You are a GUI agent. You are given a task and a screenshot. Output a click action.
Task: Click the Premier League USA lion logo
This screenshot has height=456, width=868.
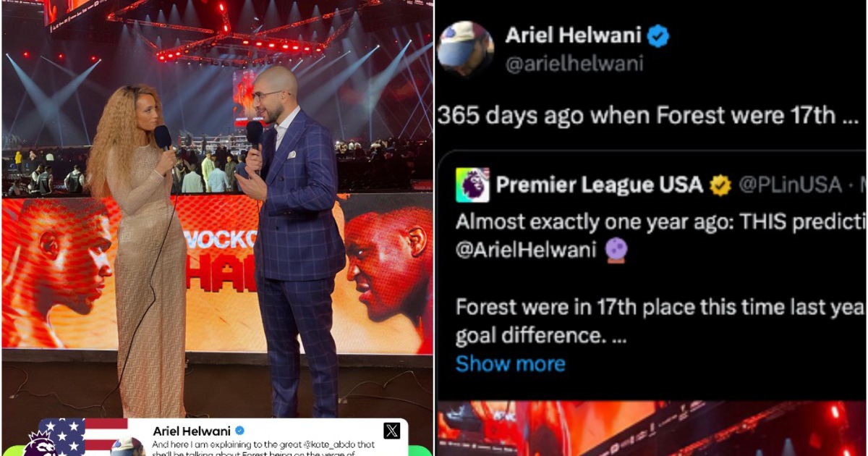(472, 185)
